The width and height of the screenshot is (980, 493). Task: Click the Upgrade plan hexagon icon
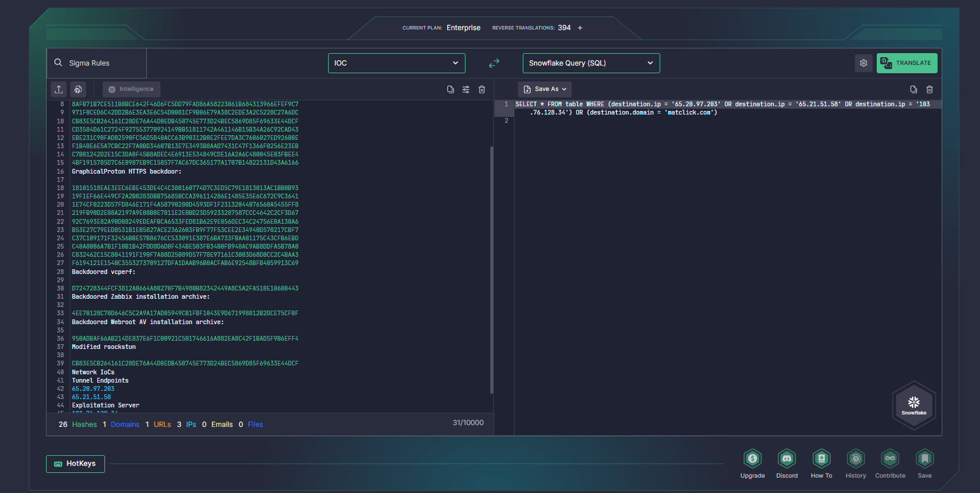(752, 459)
